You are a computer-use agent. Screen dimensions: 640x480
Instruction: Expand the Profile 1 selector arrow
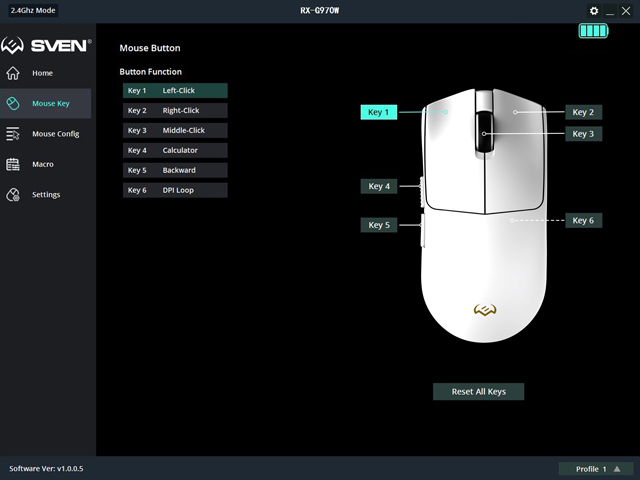tap(617, 469)
